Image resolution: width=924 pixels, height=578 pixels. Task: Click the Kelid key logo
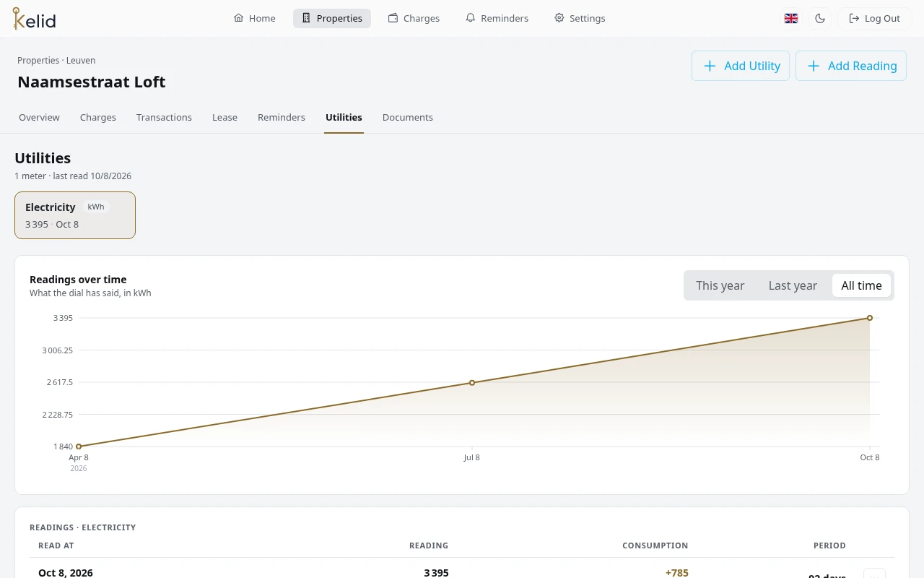(x=34, y=19)
